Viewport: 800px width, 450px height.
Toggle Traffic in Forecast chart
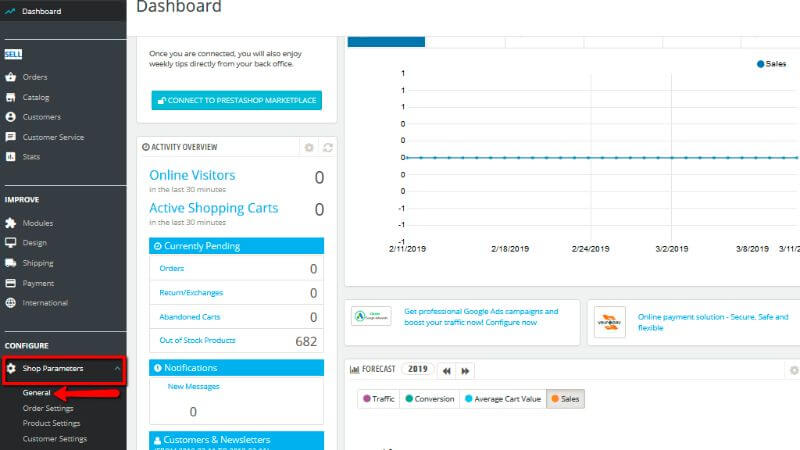[379, 399]
